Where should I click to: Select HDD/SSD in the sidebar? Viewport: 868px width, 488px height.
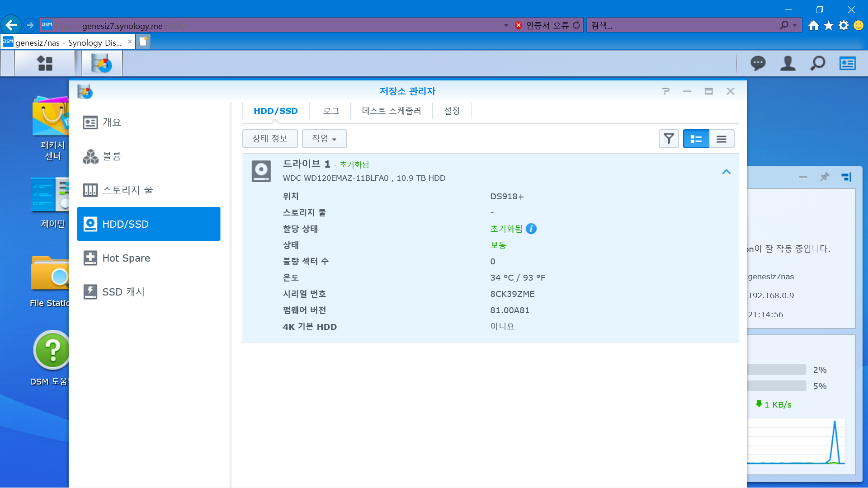click(x=148, y=224)
